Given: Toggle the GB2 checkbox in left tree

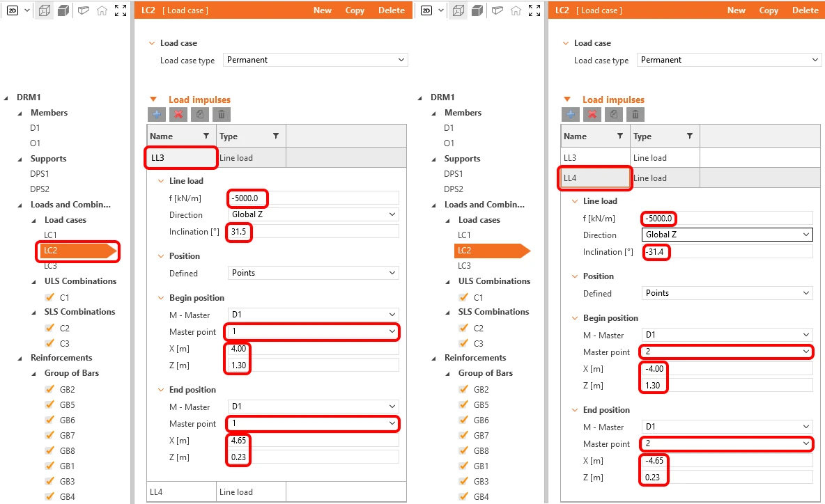Looking at the screenshot, I should (49, 389).
